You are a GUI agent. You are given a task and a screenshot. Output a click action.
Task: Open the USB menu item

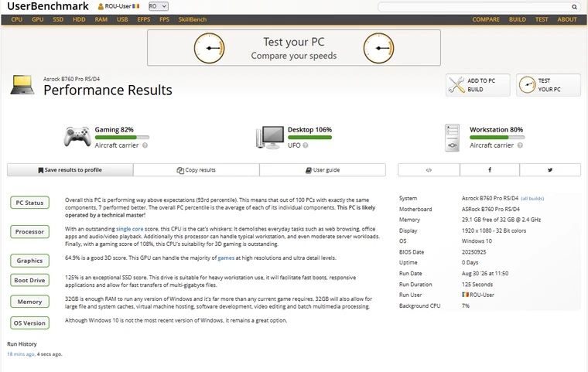[x=122, y=19]
